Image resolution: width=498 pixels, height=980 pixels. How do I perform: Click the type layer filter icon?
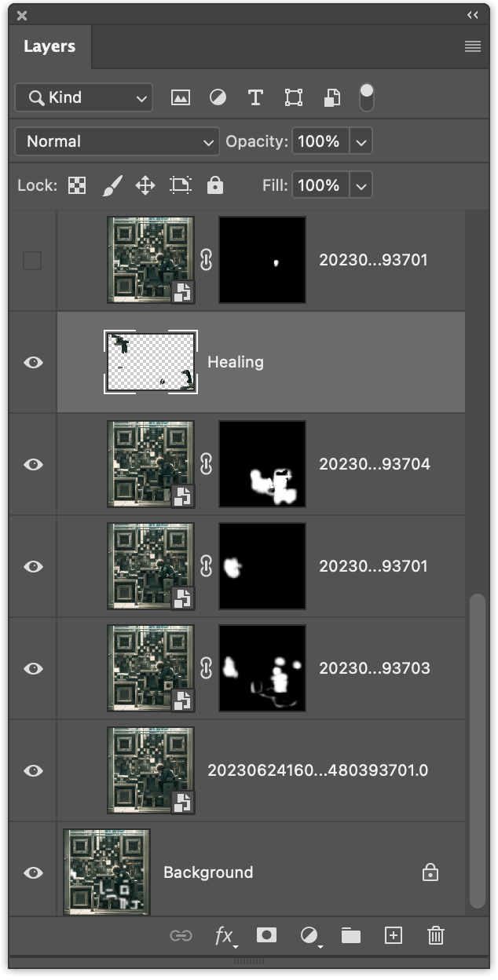tap(255, 97)
